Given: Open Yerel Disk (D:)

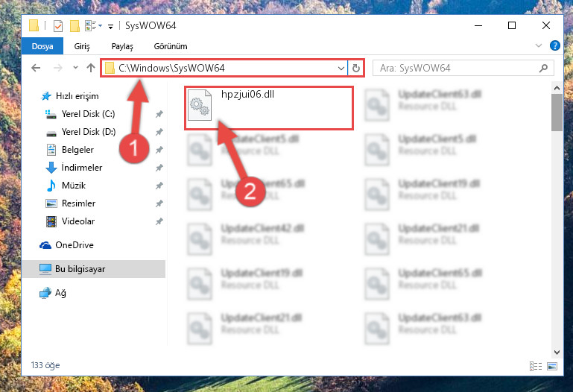Looking at the screenshot, I should click(x=89, y=132).
